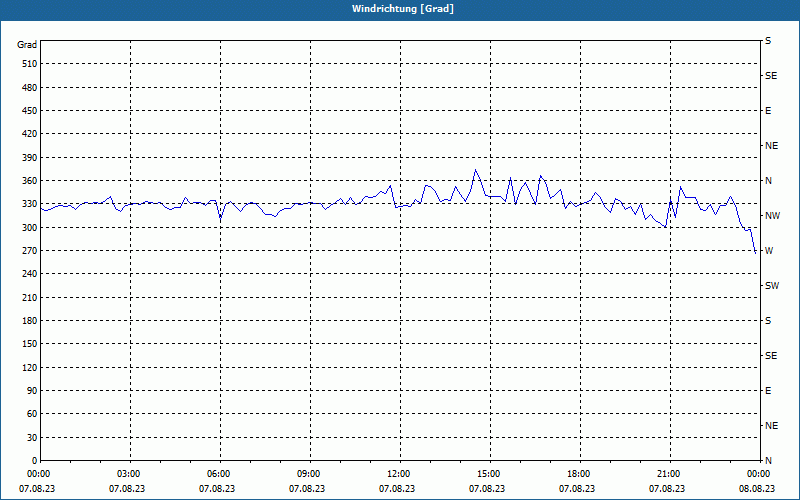Select the 330 y-axis value

[30, 204]
